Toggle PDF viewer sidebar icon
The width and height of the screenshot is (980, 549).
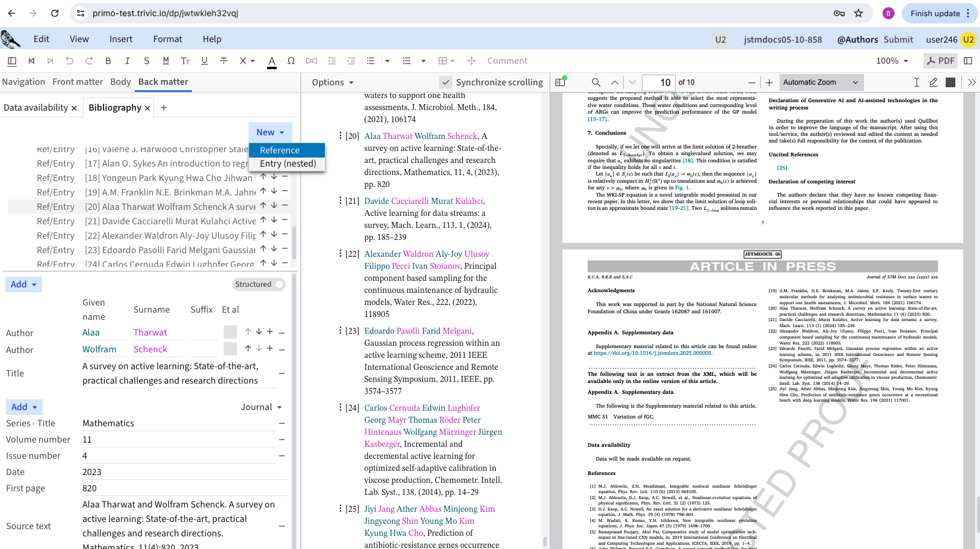[x=561, y=82]
